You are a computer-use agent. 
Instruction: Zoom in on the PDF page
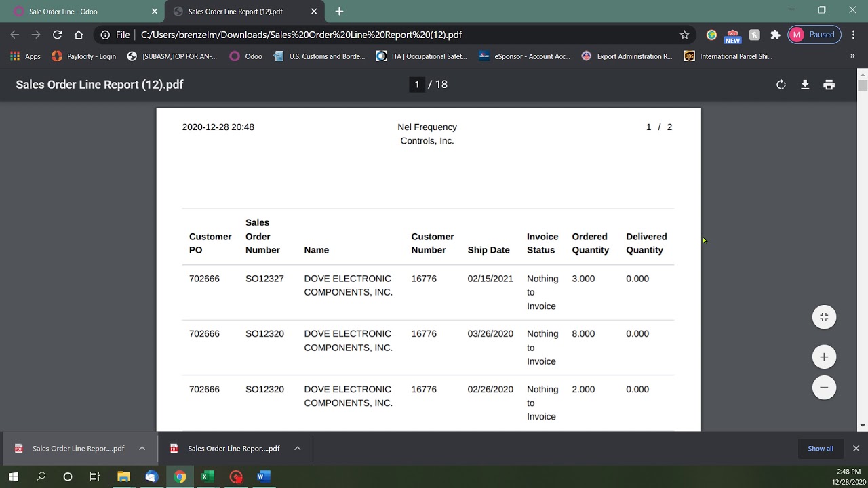pos(824,357)
